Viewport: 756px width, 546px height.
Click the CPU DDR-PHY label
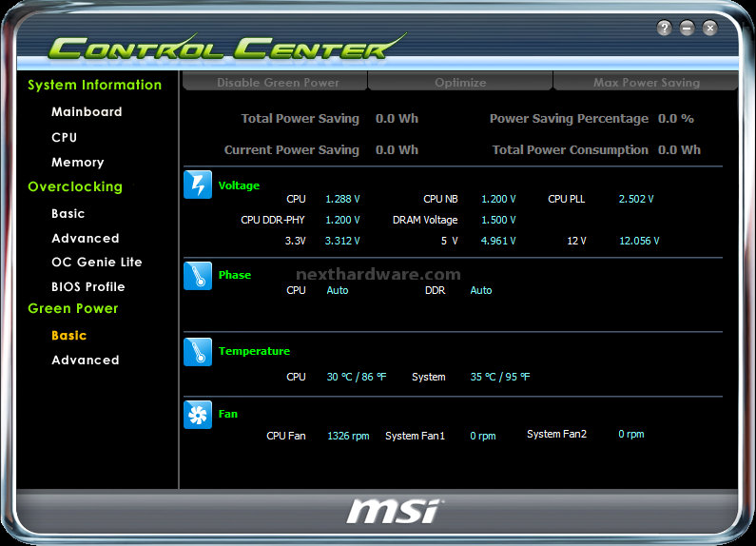point(273,220)
